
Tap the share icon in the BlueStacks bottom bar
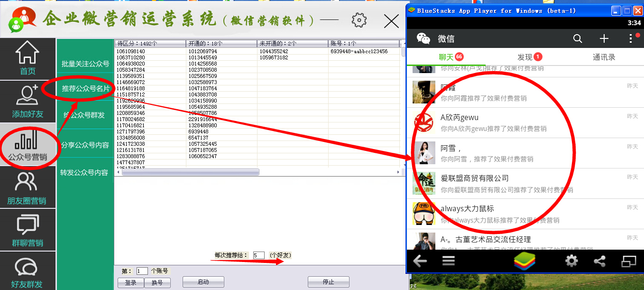[600, 261]
